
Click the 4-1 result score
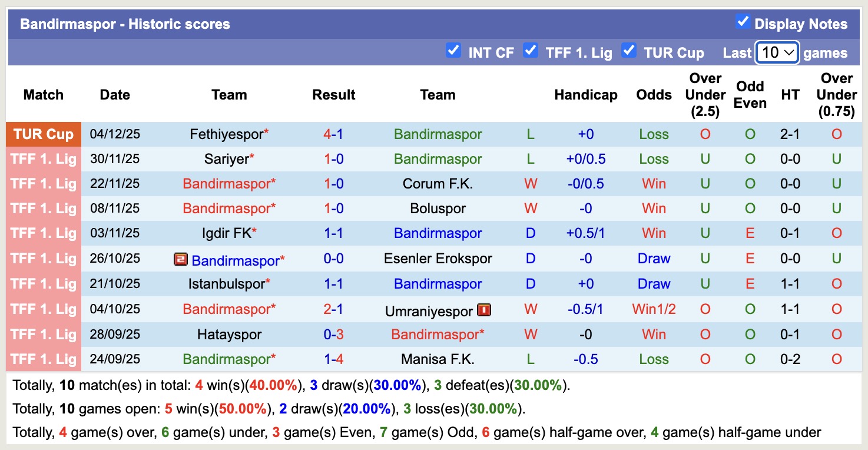point(333,134)
